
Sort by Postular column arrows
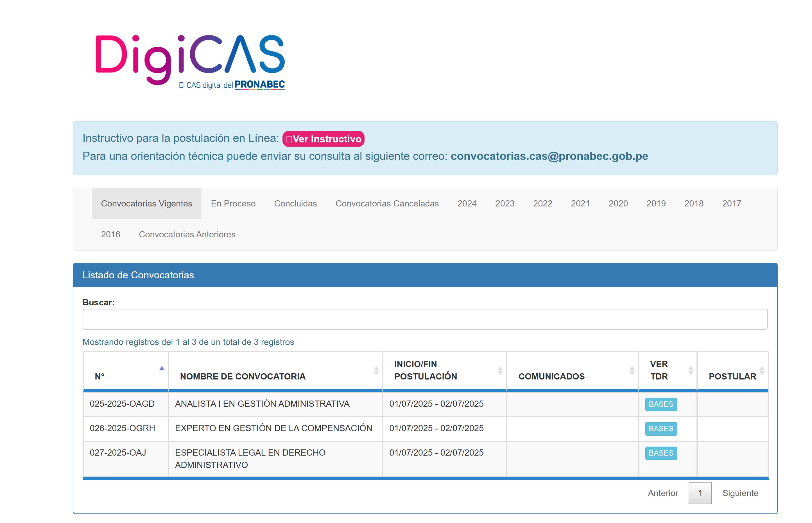(762, 370)
